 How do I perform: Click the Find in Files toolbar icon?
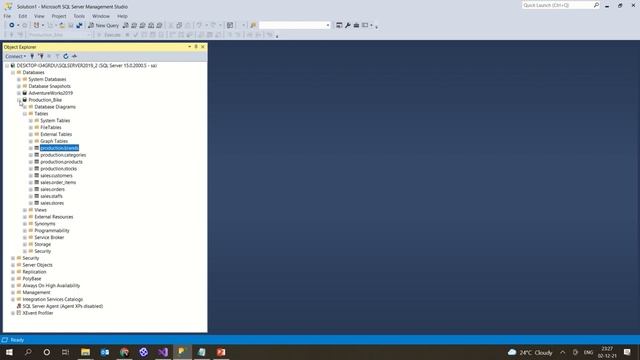point(253,25)
